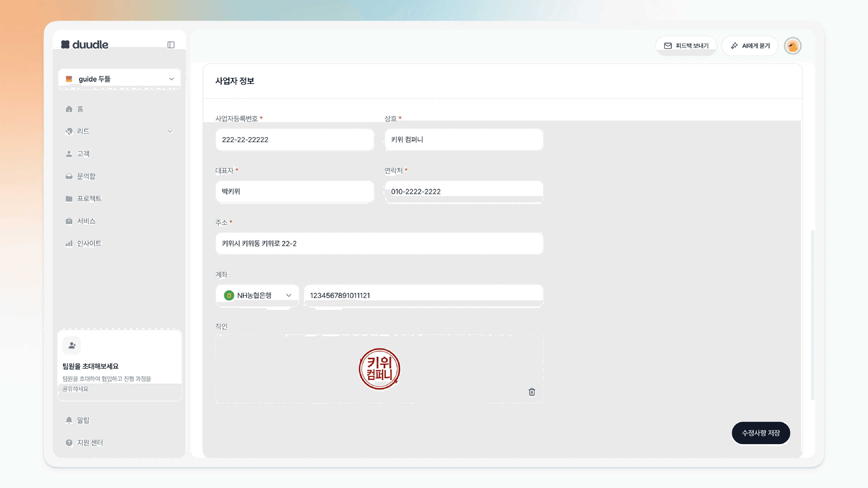Screen dimensions: 868x488
Task: Click the 지원 센터 help icon
Action: (x=69, y=443)
